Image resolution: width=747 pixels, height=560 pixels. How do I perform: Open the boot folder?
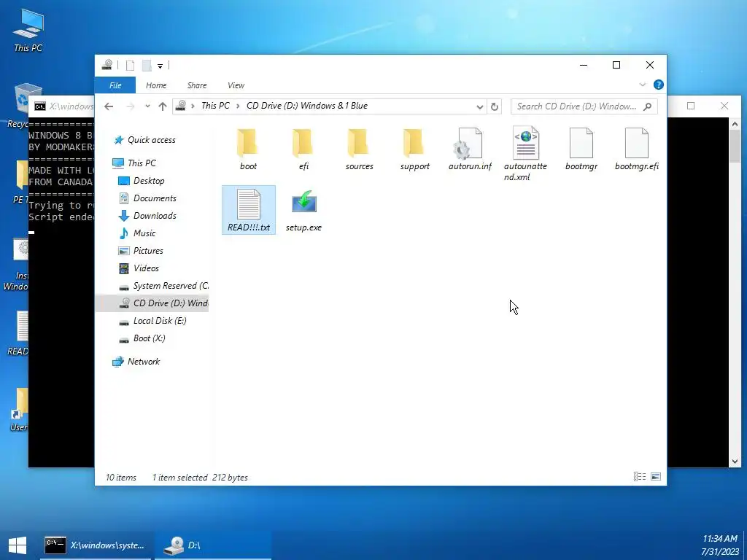click(x=248, y=149)
